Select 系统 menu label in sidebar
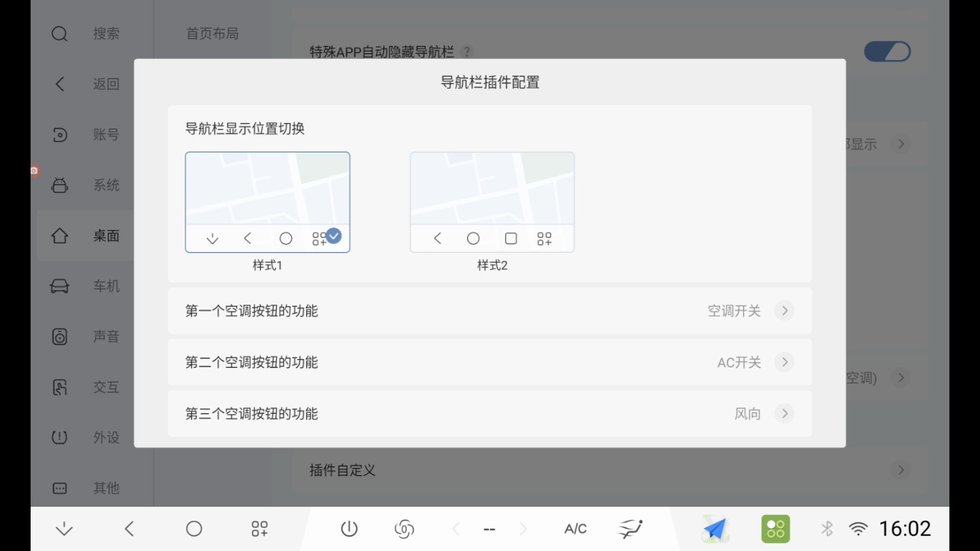This screenshot has height=551, width=980. (106, 185)
